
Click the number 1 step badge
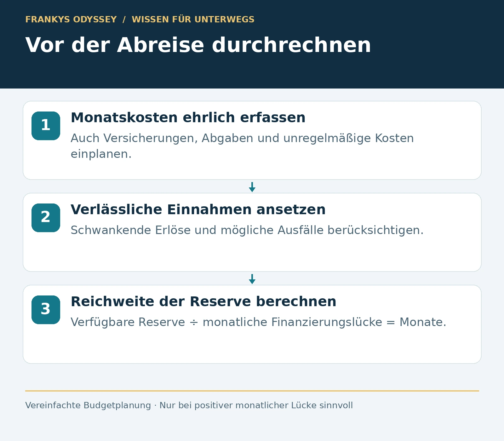(46, 126)
